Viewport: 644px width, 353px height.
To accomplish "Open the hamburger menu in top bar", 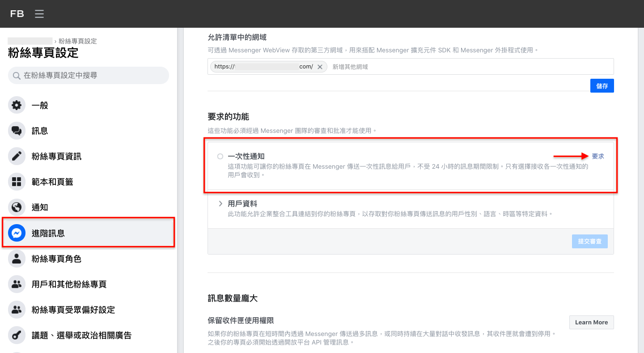I will (39, 14).
